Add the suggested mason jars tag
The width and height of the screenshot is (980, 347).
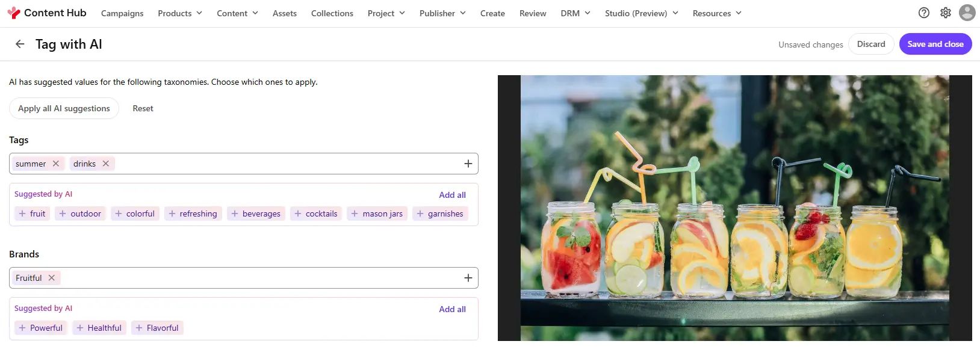tap(377, 213)
